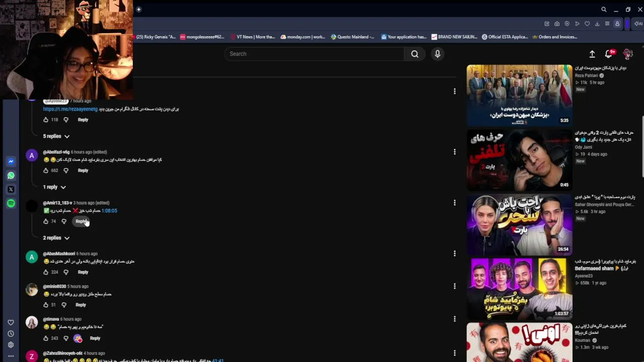
Task: Like the comment by @Abolfazl-v6g
Action: click(46, 170)
